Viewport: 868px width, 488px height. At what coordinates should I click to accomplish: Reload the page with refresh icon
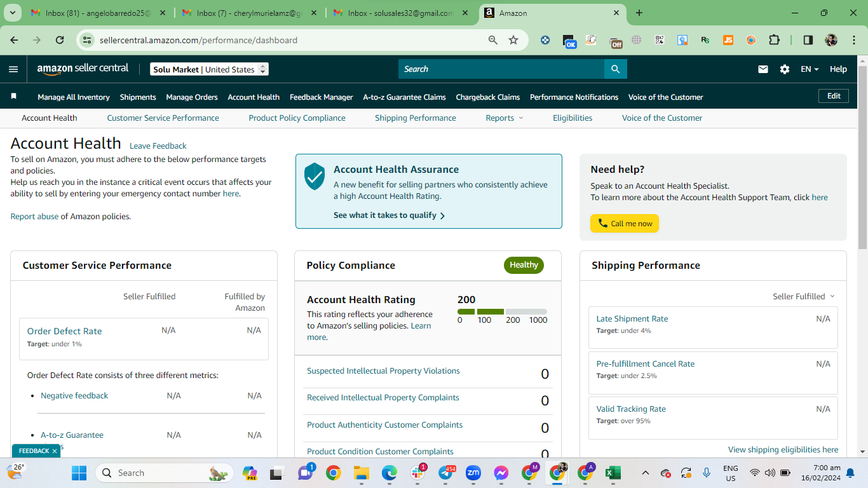point(60,40)
